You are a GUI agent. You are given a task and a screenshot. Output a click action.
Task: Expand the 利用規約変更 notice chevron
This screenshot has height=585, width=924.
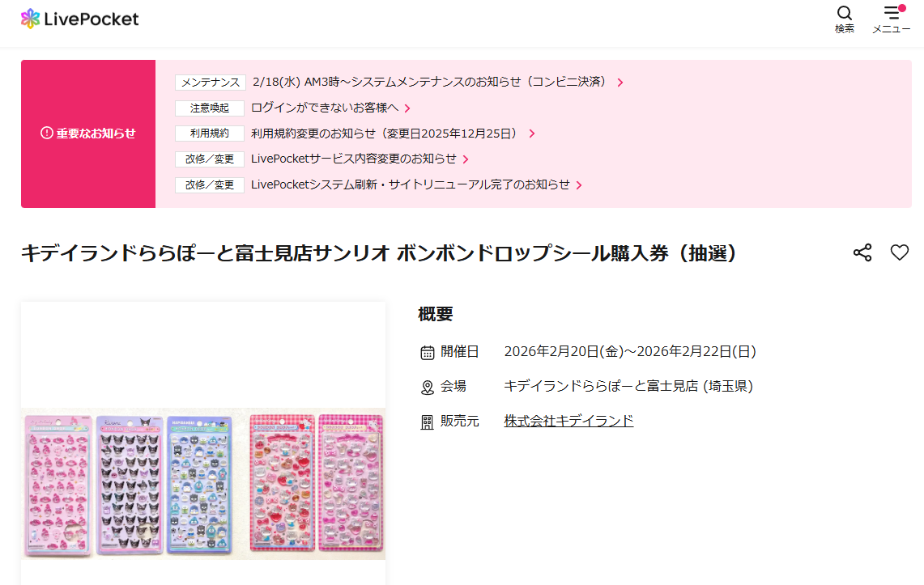532,134
